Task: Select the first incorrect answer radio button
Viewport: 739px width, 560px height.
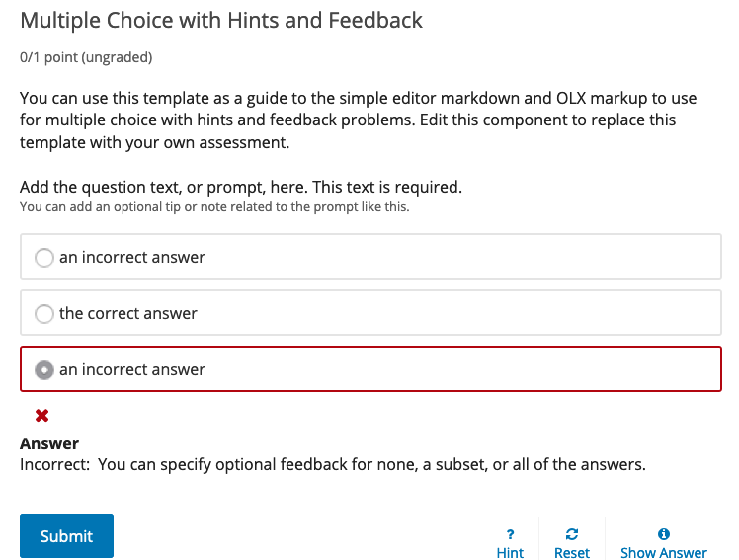Action: pyautogui.click(x=43, y=258)
